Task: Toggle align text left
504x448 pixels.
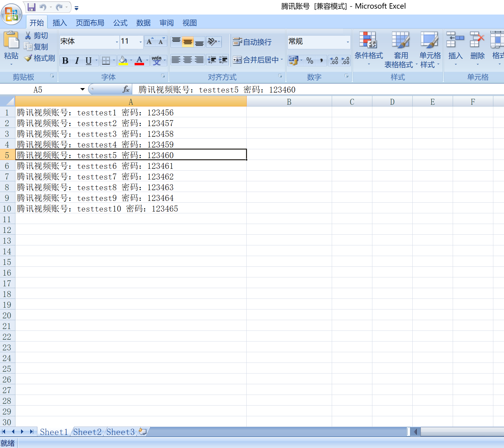Action: [176, 60]
